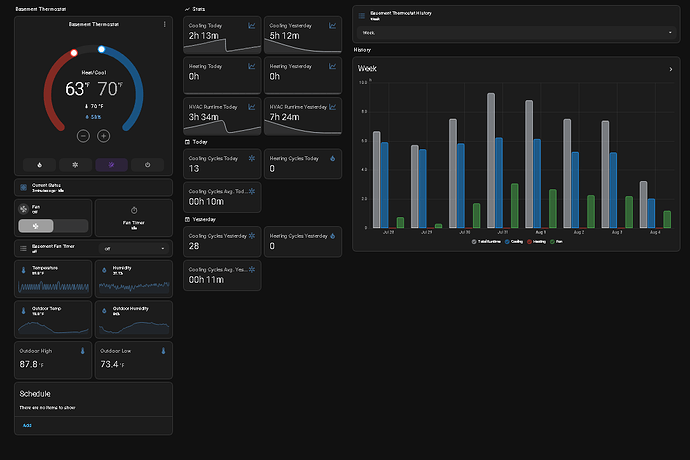The width and height of the screenshot is (690, 460).
Task: Set thermostat to Cool mode (snowflake icon)
Action: click(x=75, y=165)
